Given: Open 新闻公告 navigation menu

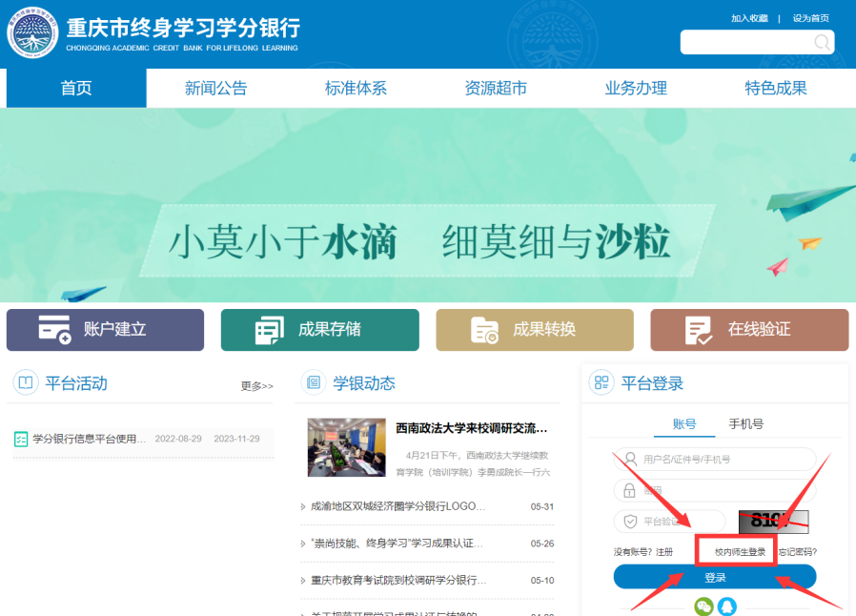Looking at the screenshot, I should point(215,89).
